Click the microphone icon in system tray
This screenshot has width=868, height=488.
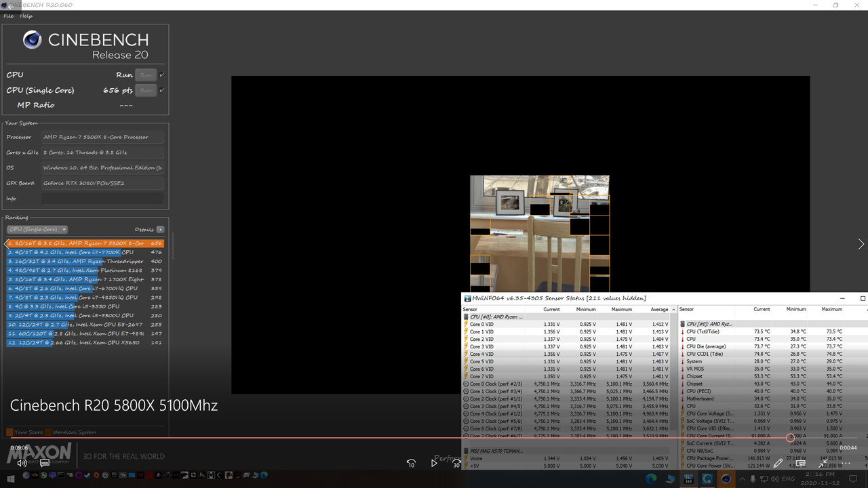[x=753, y=479]
